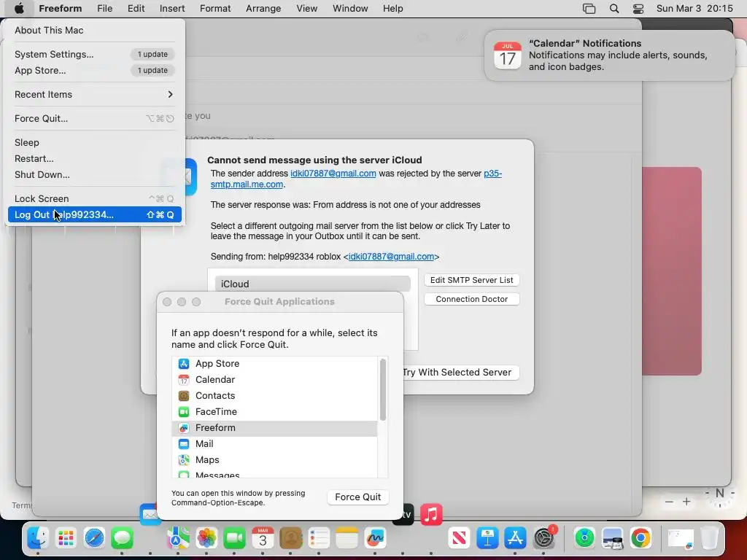
Task: Click the clock showing Sun Mar 3 20:15
Action: pyautogui.click(x=694, y=9)
